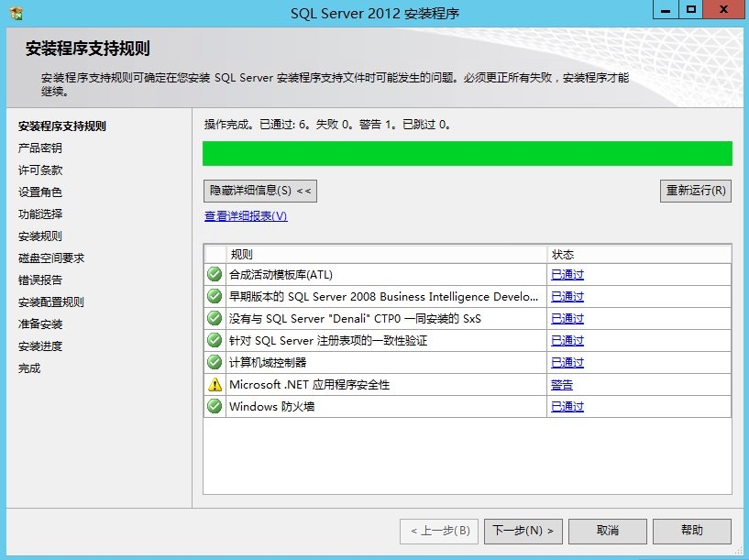Open 已通过 link for the Denali CTP0 SxS rule
The height and width of the screenshot is (560, 749).
[567, 318]
